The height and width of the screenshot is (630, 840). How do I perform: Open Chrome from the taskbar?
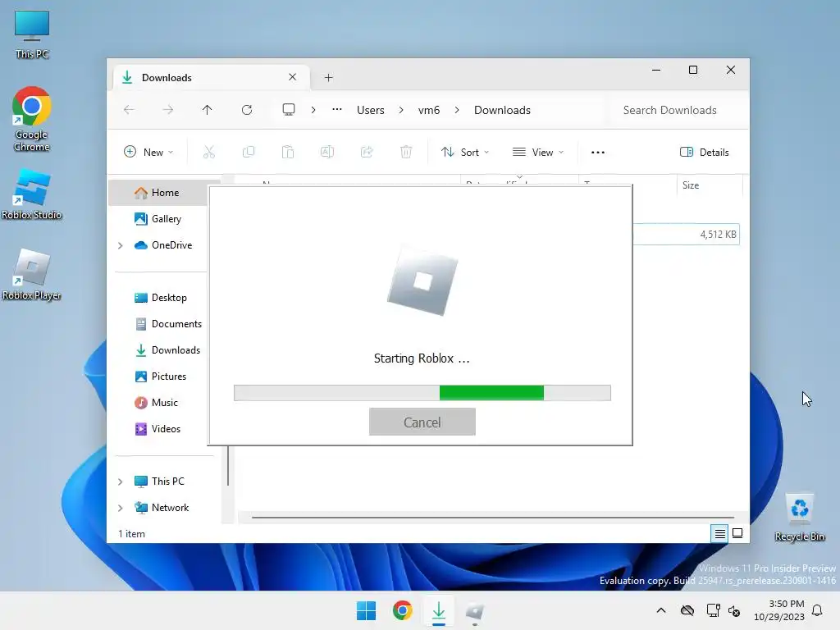point(402,610)
